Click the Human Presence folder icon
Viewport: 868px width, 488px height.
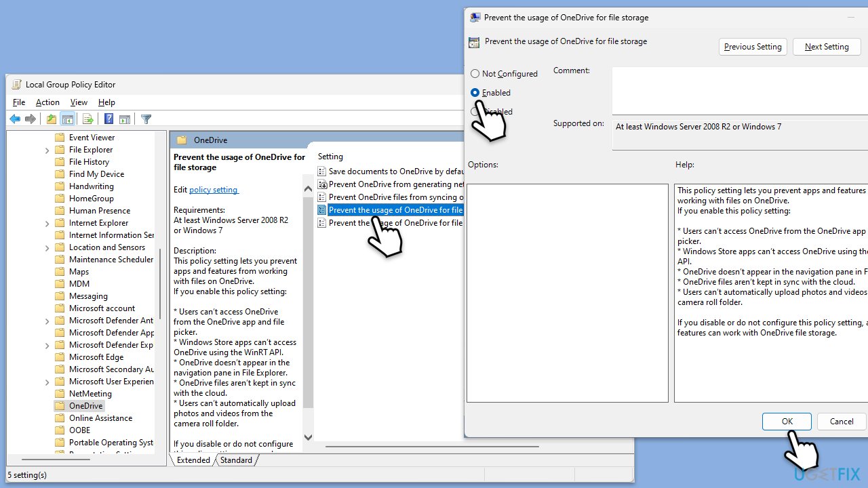(x=60, y=211)
